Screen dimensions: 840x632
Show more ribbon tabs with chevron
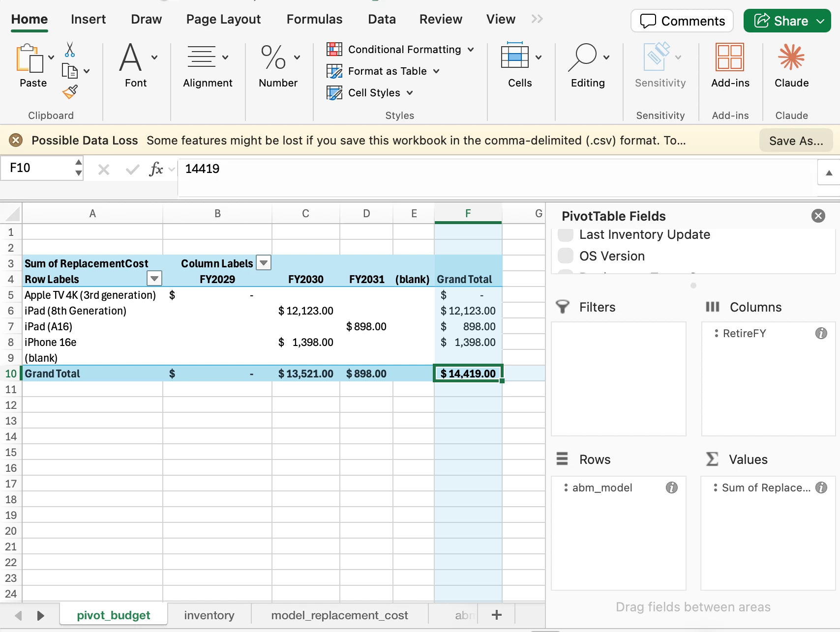pyautogui.click(x=537, y=19)
